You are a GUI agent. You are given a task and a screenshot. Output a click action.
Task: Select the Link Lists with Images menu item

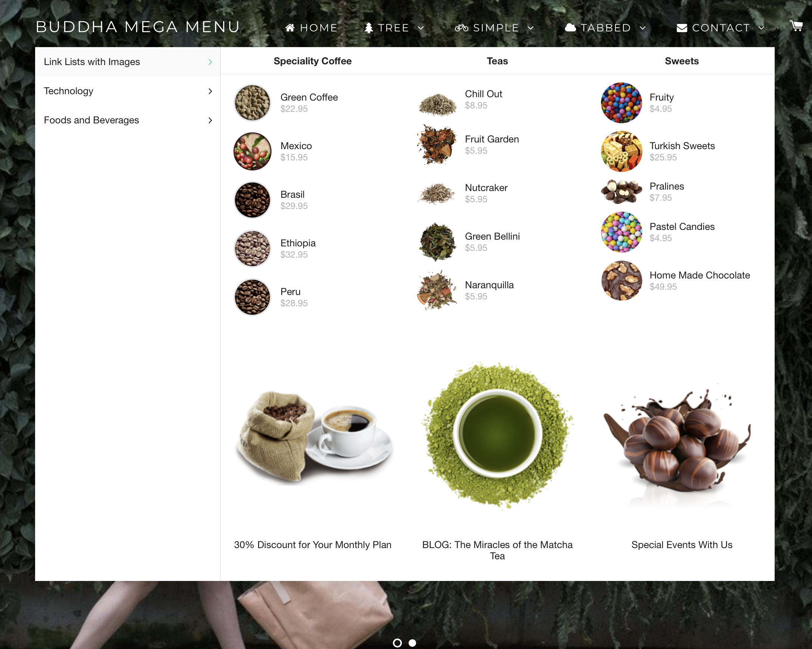[128, 62]
